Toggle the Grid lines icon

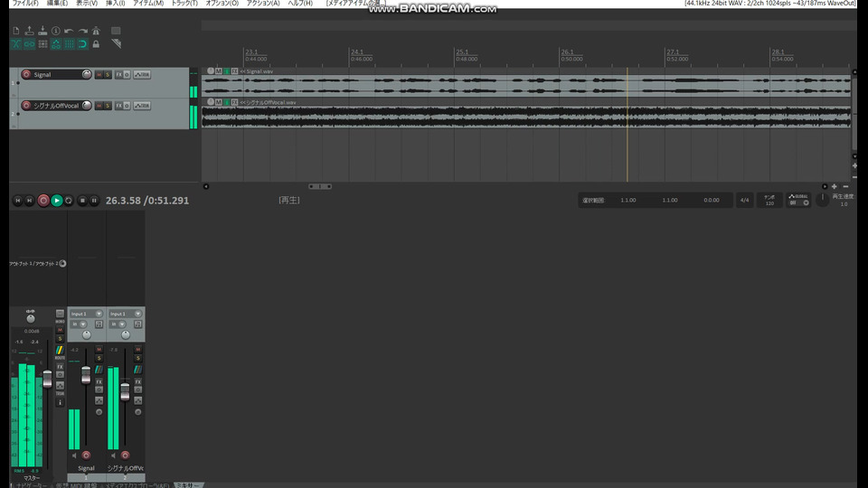point(70,44)
